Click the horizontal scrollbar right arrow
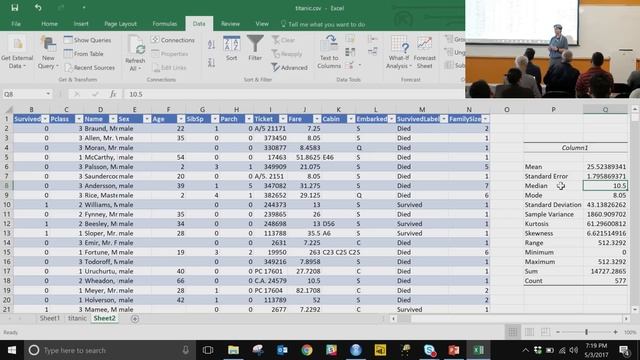640x360 pixels. [626, 319]
